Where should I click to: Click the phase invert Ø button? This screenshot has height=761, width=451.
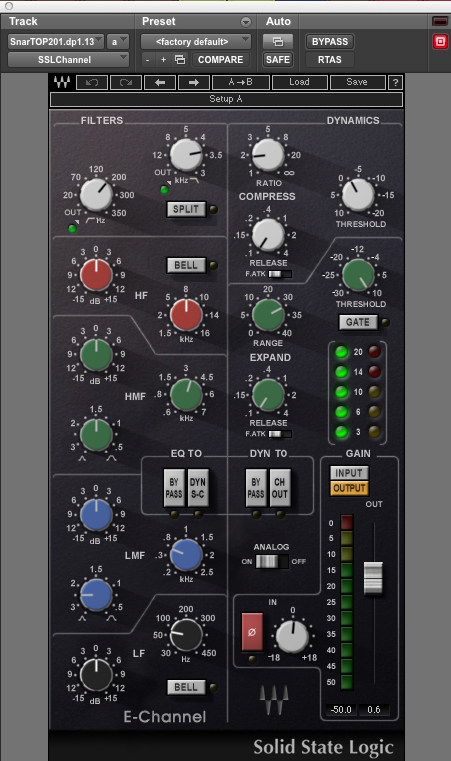(252, 631)
